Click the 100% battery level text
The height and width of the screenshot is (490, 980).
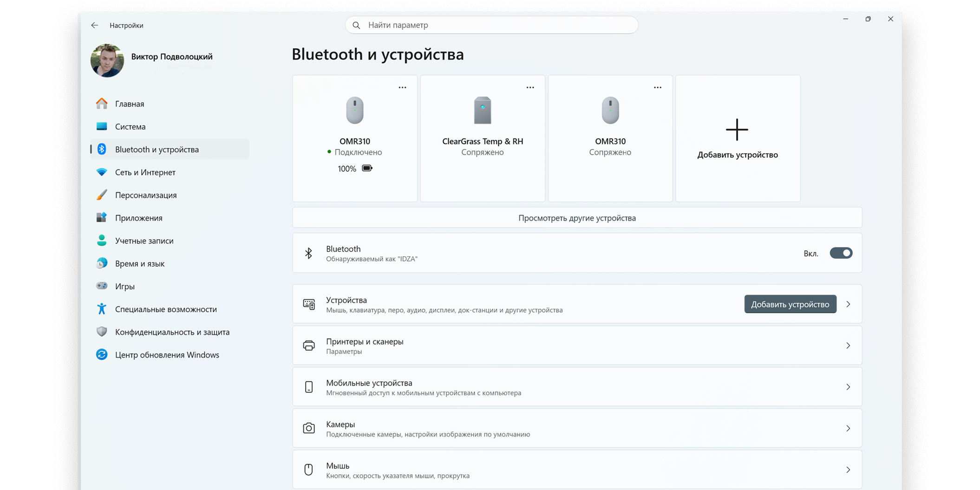point(347,169)
